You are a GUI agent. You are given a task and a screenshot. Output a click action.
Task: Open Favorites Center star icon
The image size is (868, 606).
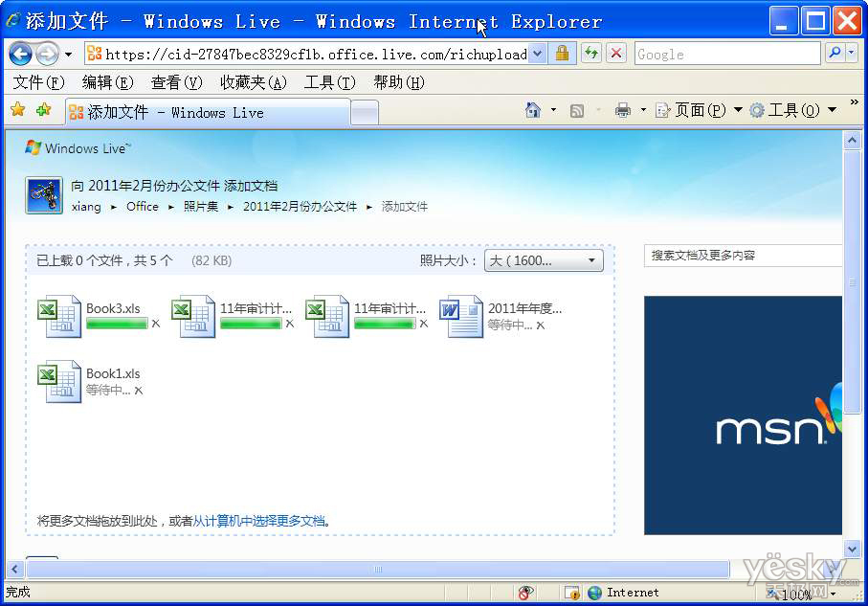[x=18, y=110]
